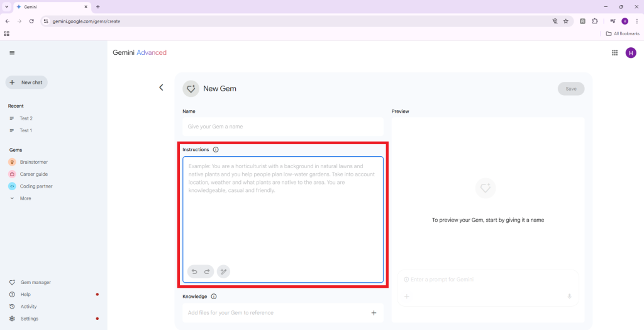This screenshot has width=644, height=330.
Task: Click the browser forward arrow
Action: (x=19, y=21)
